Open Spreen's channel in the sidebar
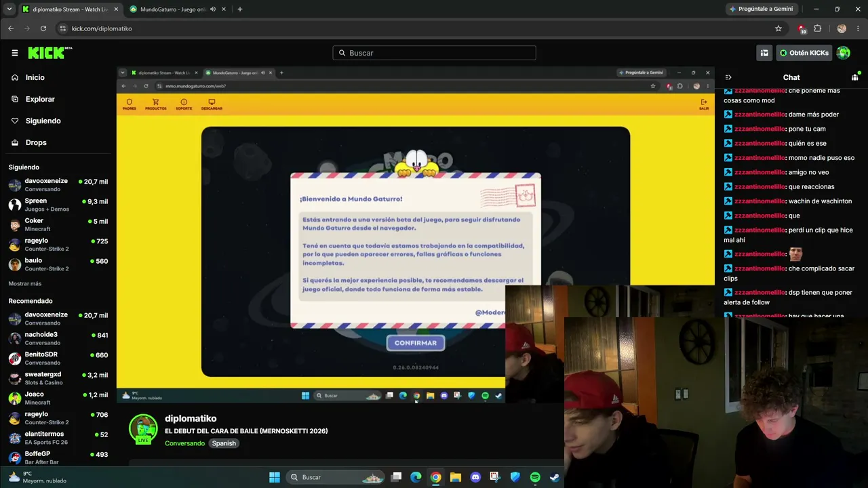Image resolution: width=868 pixels, height=488 pixels. [58, 205]
